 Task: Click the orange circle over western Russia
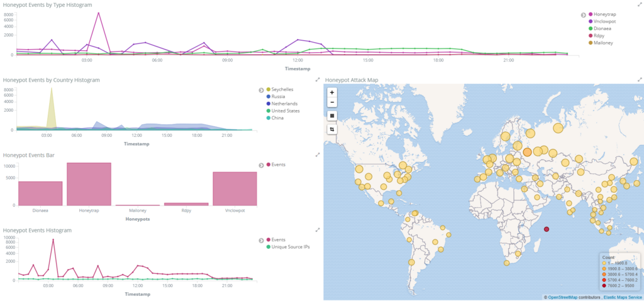528,152
